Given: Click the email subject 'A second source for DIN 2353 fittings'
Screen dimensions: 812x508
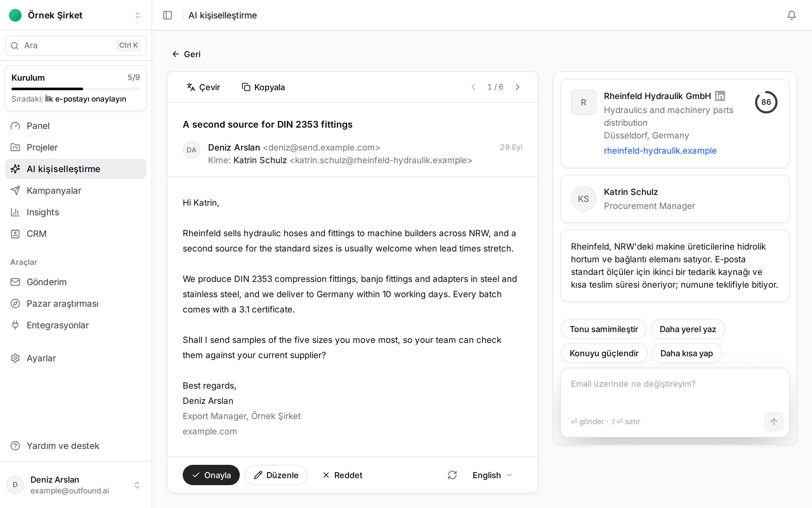Looking at the screenshot, I should (x=267, y=124).
